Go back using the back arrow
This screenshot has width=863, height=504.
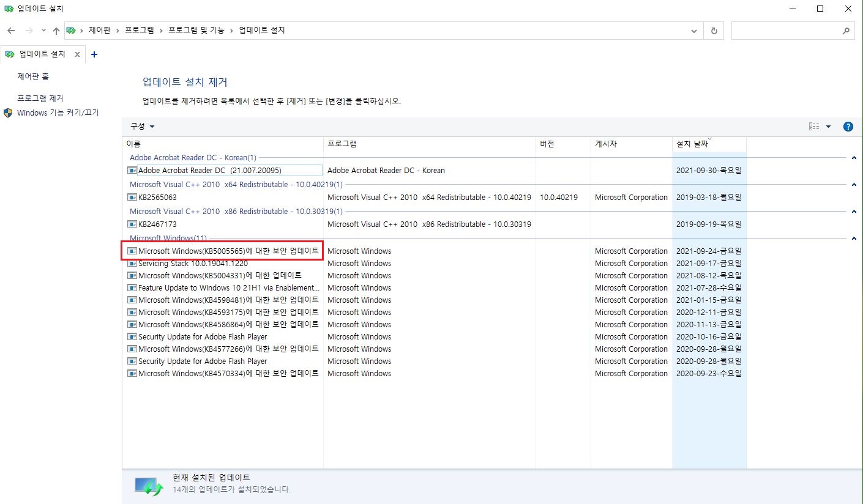[11, 31]
